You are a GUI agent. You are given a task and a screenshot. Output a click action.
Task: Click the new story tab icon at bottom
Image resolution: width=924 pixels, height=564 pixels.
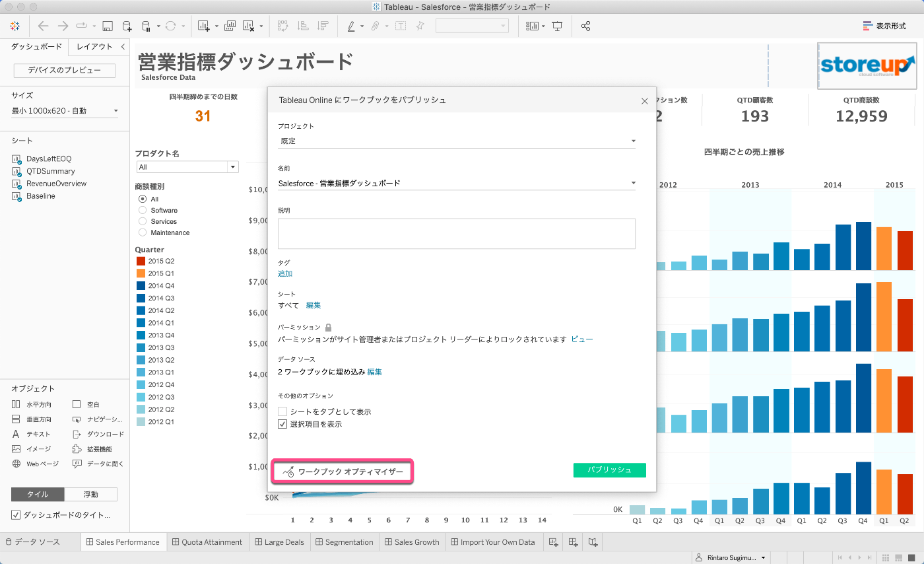click(593, 542)
